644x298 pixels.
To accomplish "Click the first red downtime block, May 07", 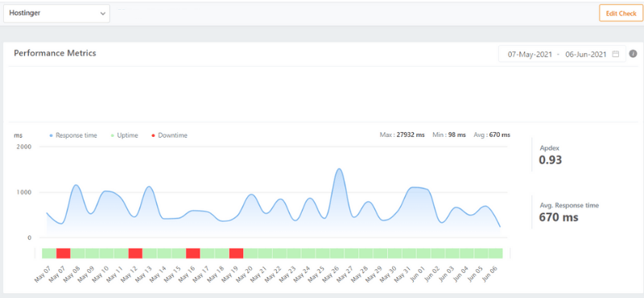I will pyautogui.click(x=64, y=253).
